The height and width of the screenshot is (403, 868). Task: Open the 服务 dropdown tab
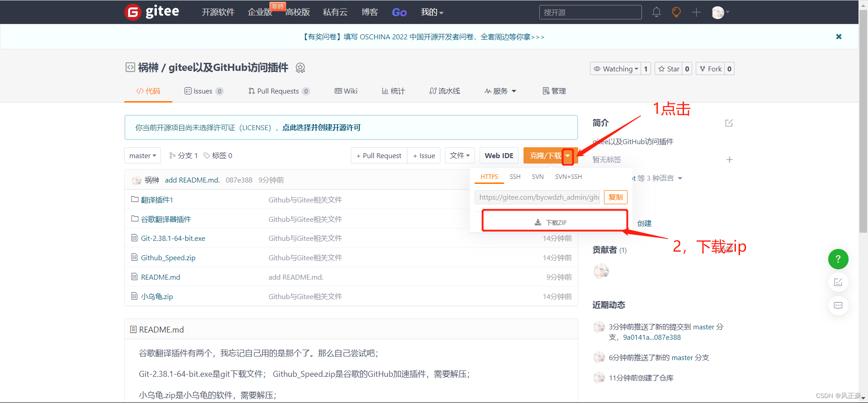(x=500, y=91)
